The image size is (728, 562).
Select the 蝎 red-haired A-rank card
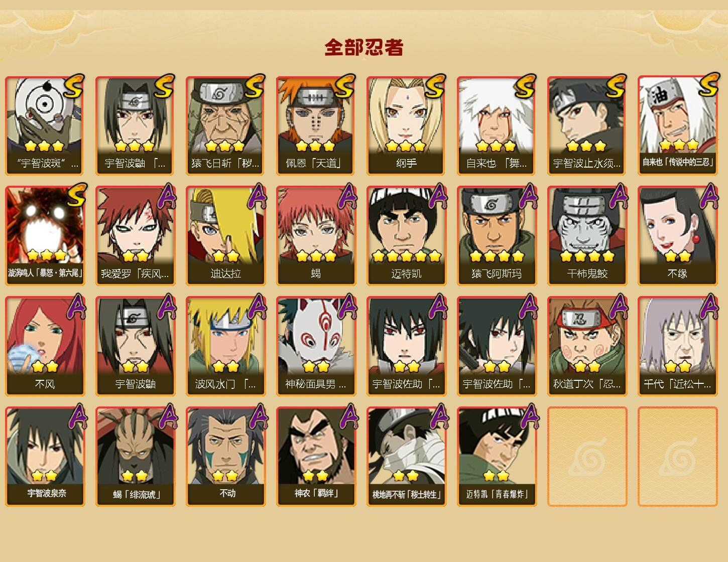click(x=316, y=236)
